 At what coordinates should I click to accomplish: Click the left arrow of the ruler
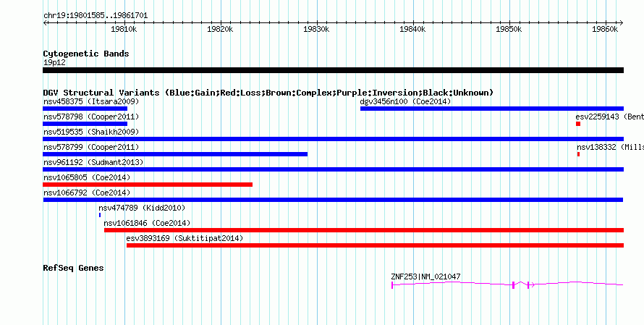click(45, 23)
